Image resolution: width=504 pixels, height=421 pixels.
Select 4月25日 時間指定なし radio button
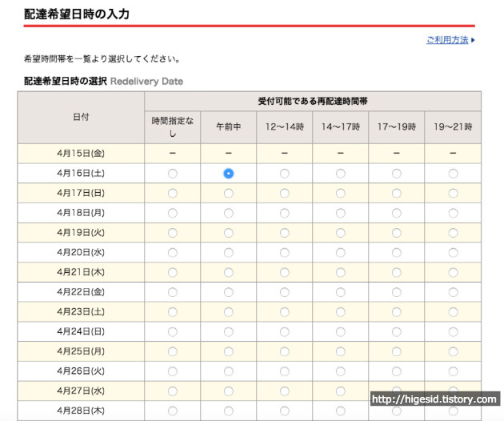click(x=173, y=352)
